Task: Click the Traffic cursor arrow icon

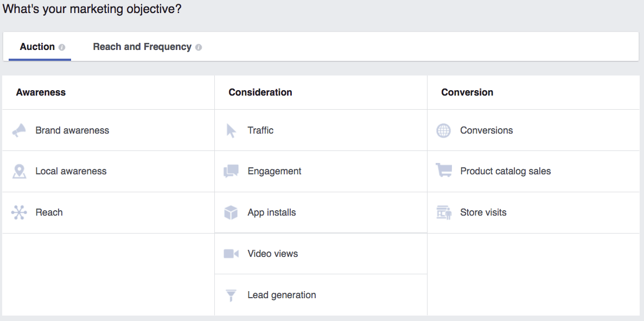Action: (231, 130)
